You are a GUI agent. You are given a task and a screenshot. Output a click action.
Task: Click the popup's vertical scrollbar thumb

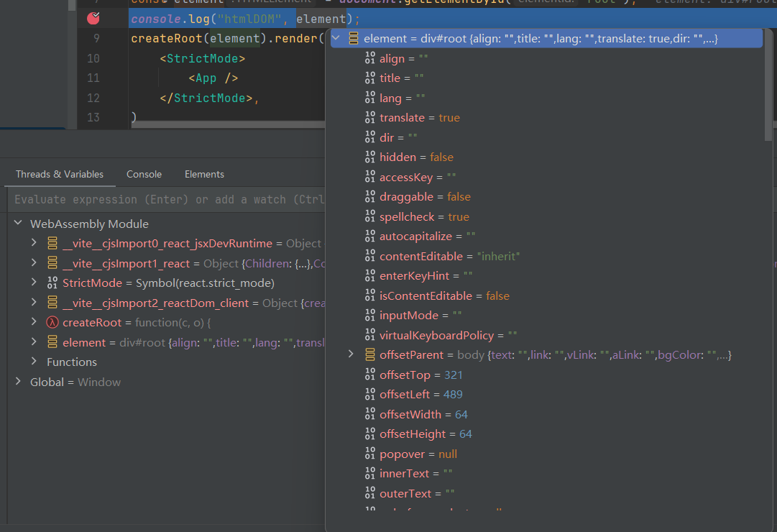point(768,84)
